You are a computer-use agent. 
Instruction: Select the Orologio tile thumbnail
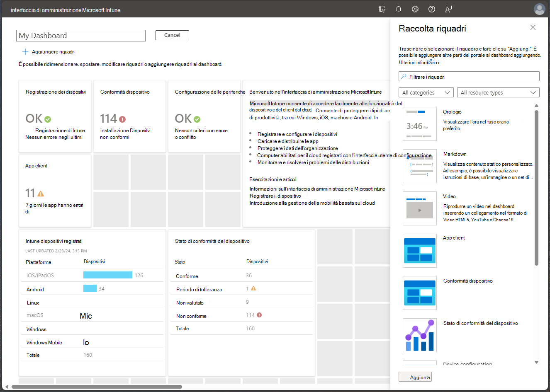pos(420,124)
